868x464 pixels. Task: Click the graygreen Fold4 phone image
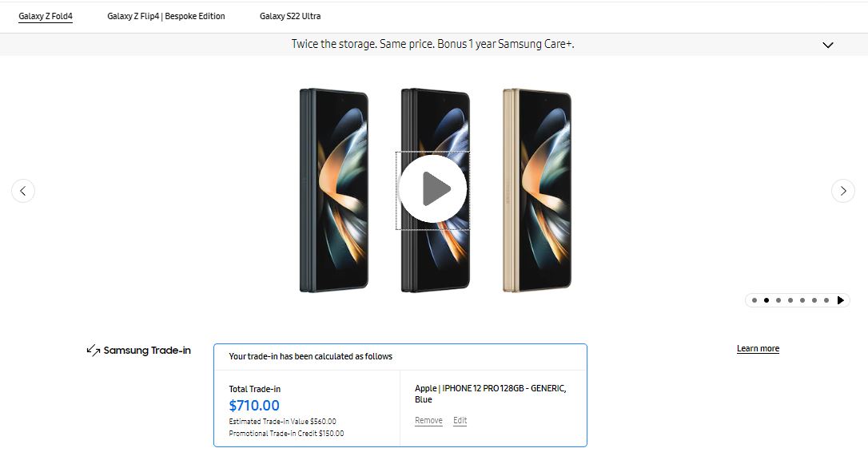334,189
